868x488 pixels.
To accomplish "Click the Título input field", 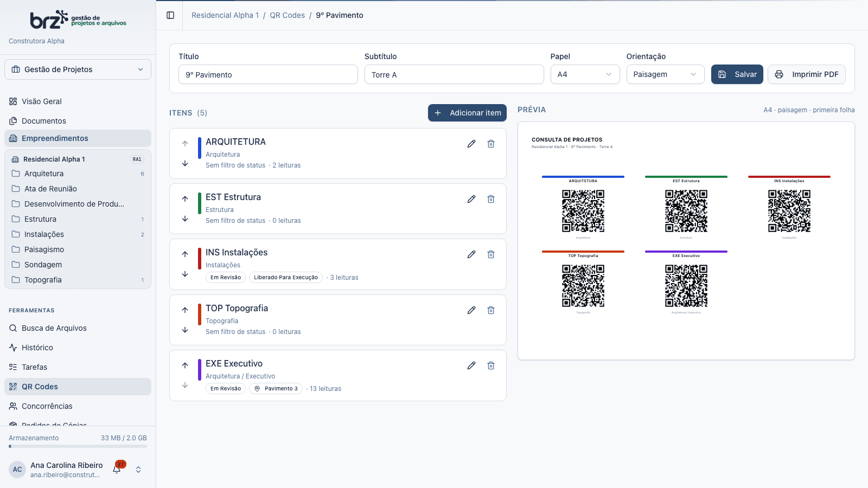I will [x=268, y=74].
